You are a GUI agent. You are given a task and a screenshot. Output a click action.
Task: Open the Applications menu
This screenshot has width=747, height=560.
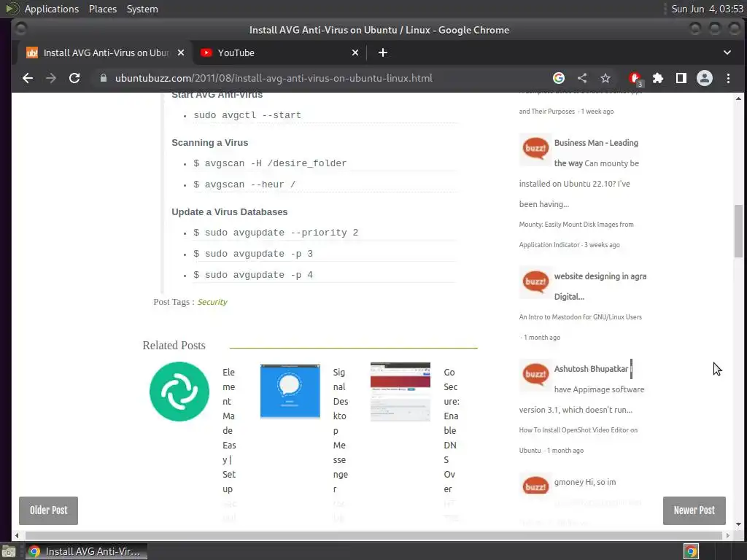coord(52,9)
